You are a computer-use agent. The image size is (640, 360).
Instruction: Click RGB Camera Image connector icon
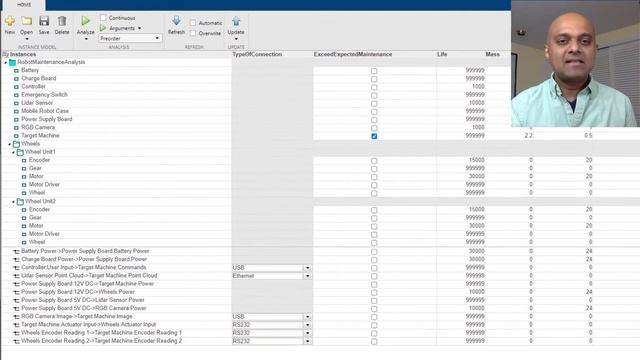[16, 317]
